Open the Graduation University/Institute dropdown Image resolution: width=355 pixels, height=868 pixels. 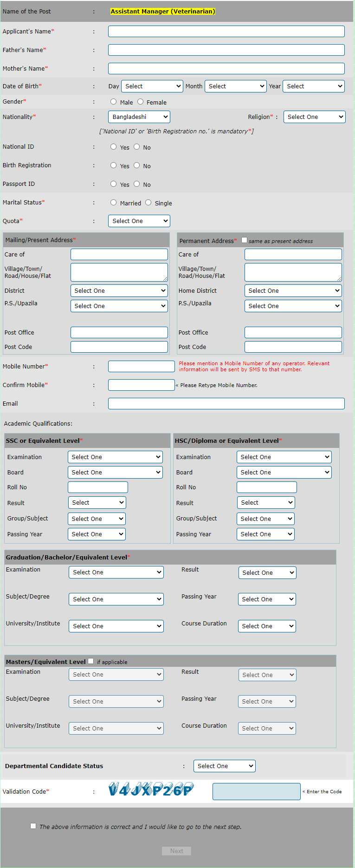click(x=116, y=626)
